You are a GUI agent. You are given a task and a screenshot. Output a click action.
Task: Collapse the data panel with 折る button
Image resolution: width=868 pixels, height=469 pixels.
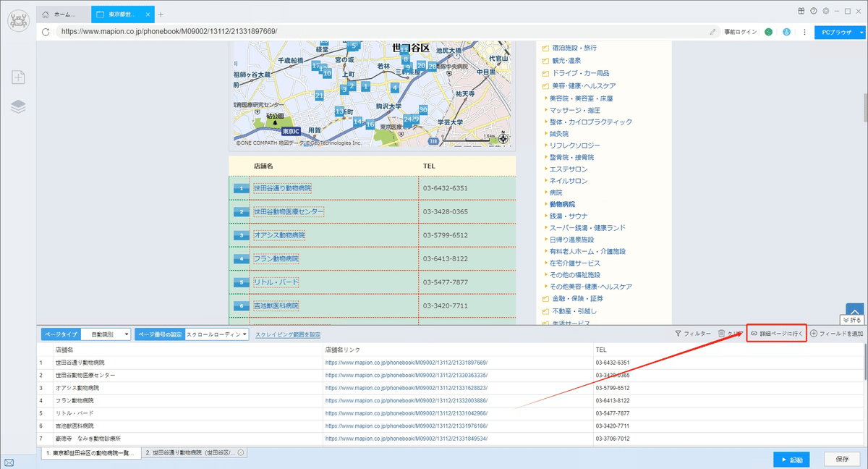coord(852,319)
